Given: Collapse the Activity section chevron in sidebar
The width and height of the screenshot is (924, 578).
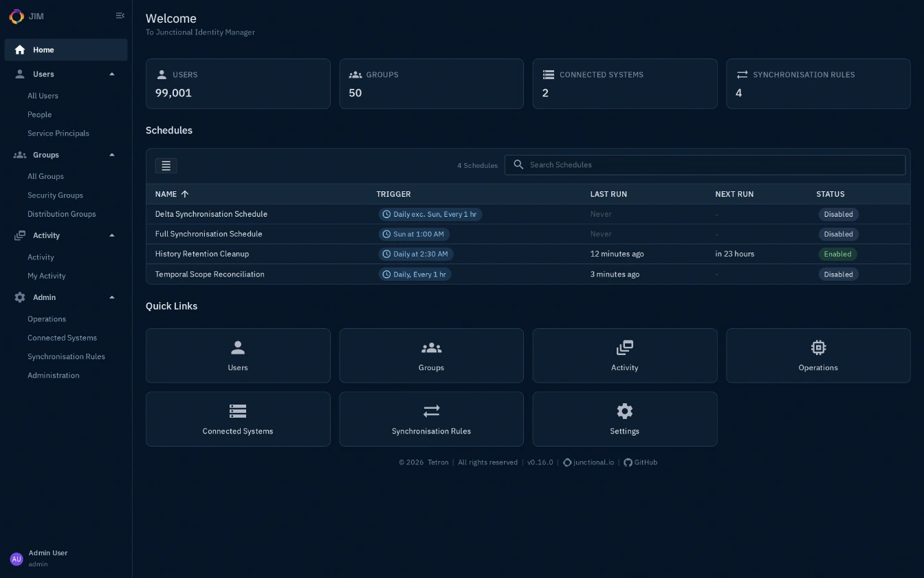Looking at the screenshot, I should (x=112, y=235).
